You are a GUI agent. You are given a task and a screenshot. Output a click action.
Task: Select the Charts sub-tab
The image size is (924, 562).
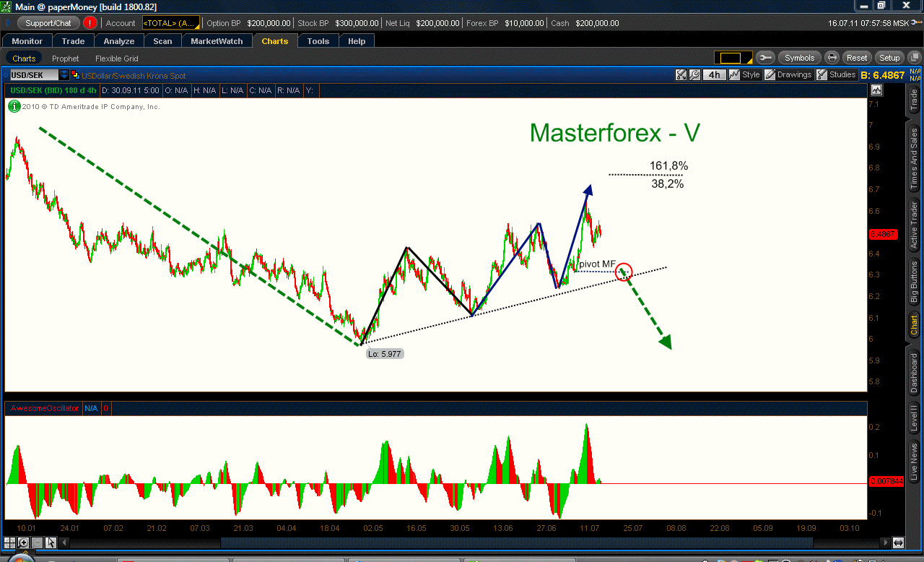click(x=24, y=59)
